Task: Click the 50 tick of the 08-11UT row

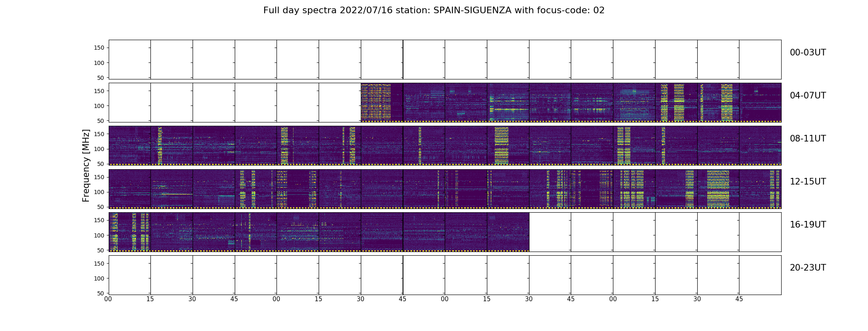Action: [x=101, y=164]
